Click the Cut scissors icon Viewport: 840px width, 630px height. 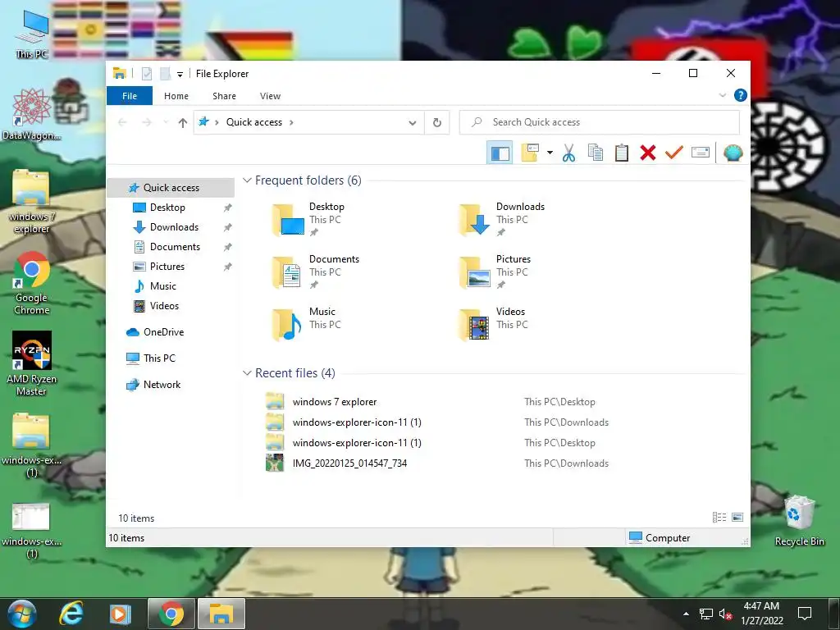click(x=568, y=153)
